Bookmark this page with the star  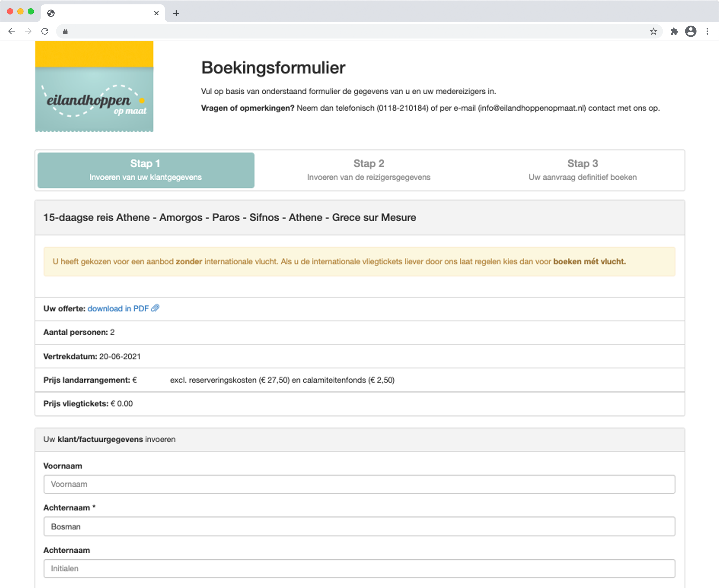tap(653, 32)
